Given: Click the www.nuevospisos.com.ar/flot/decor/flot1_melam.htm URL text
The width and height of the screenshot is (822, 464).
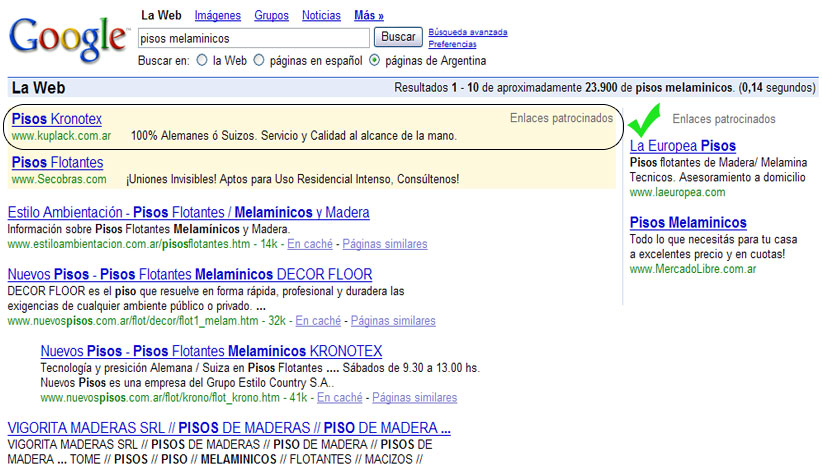Looking at the screenshot, I should [x=133, y=320].
